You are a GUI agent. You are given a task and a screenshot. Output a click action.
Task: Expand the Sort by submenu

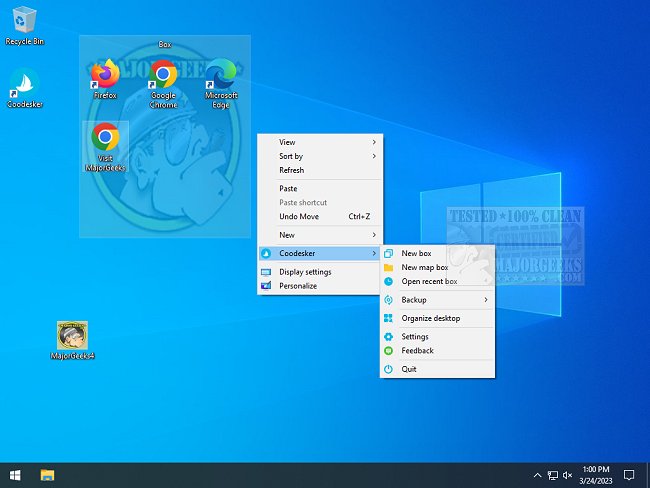click(x=320, y=156)
